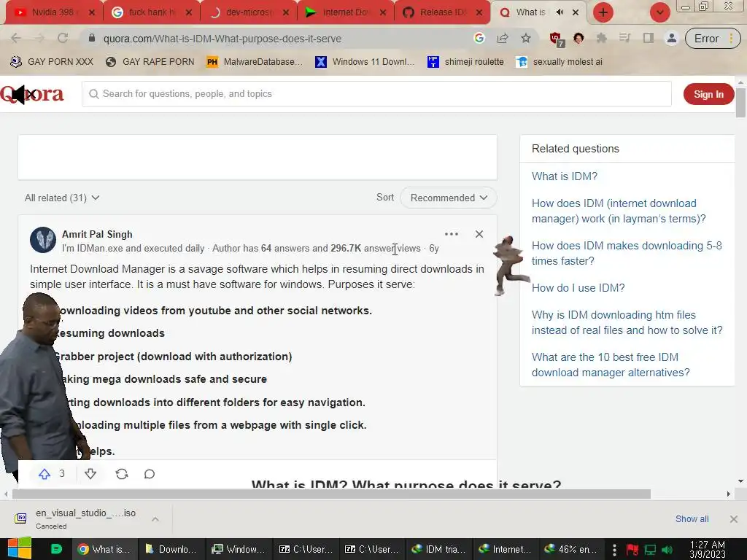Image resolution: width=747 pixels, height=560 pixels.
Task: Click the Quora logo
Action: point(32,94)
